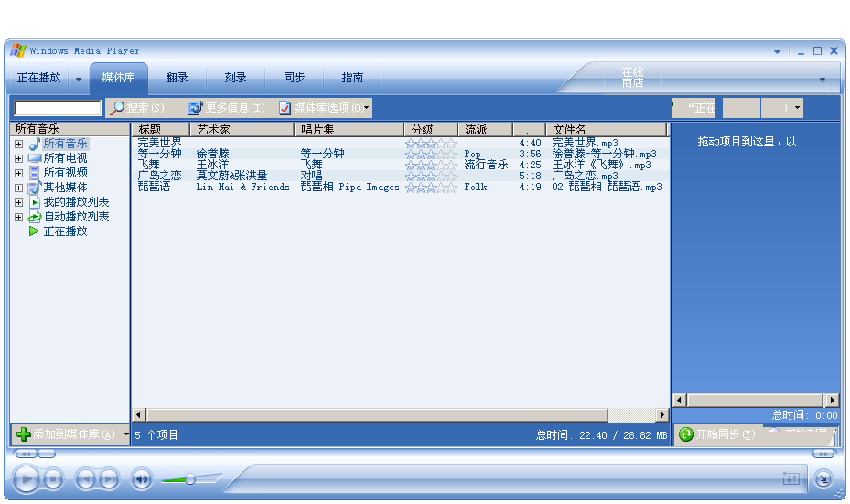The height and width of the screenshot is (504, 850).
Task: Expand the All Music (所有音乐) node
Action: (x=18, y=145)
